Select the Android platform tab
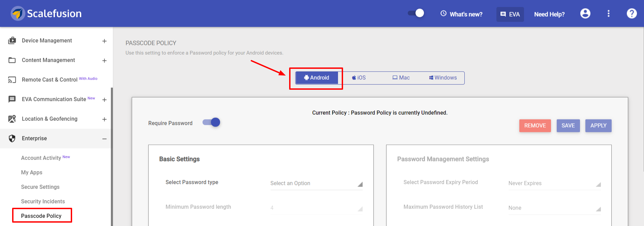The height and width of the screenshot is (226, 644). point(317,78)
